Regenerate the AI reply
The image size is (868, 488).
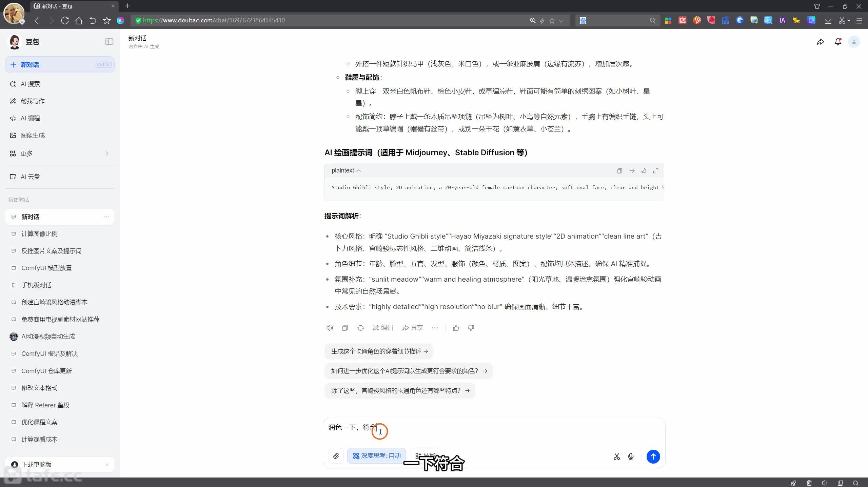tap(360, 328)
